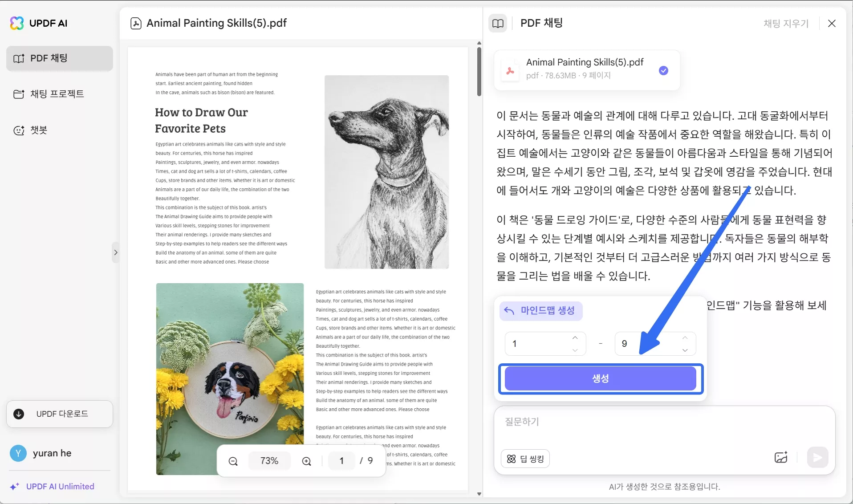Click the dog pencil sketch image
Image resolution: width=853 pixels, height=504 pixels.
click(x=386, y=172)
